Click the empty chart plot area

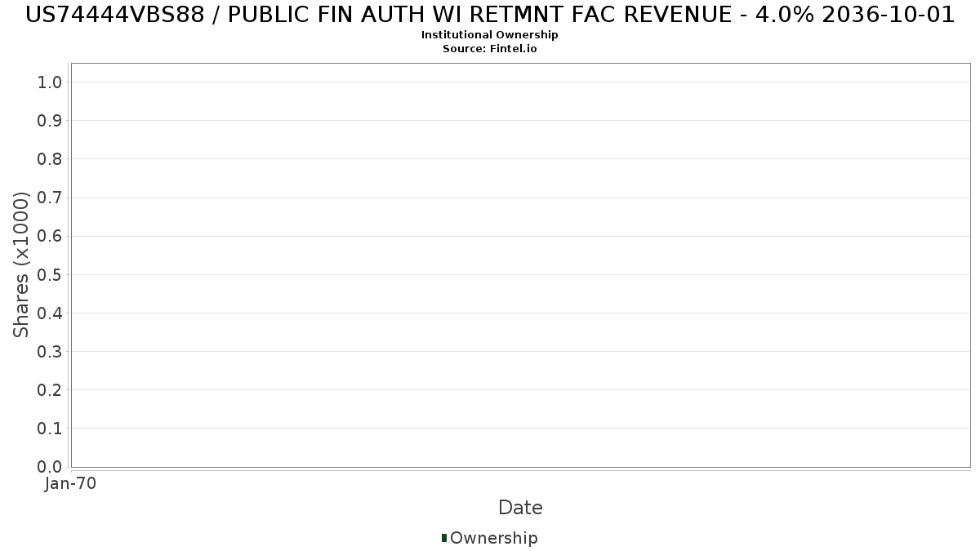(x=520, y=264)
